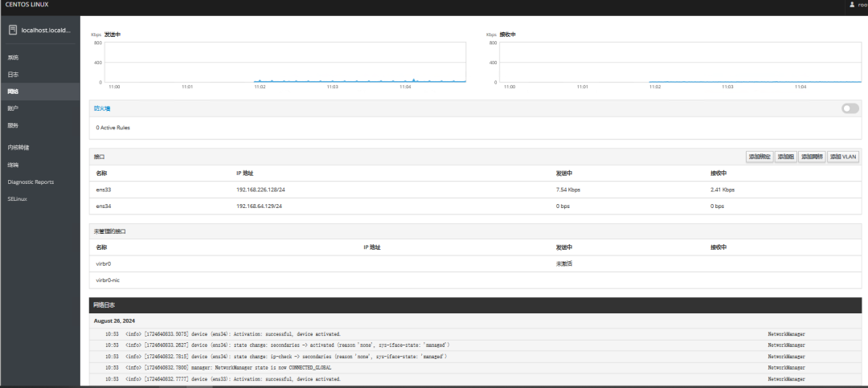868x388 pixels.
Task: Click the server host icon beside localhost
Action: tap(13, 30)
